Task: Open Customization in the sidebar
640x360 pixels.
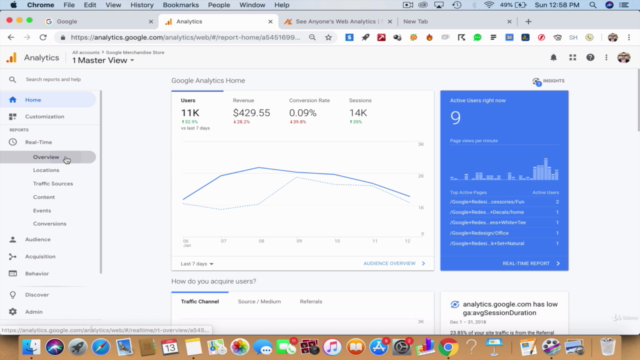Action: click(44, 116)
